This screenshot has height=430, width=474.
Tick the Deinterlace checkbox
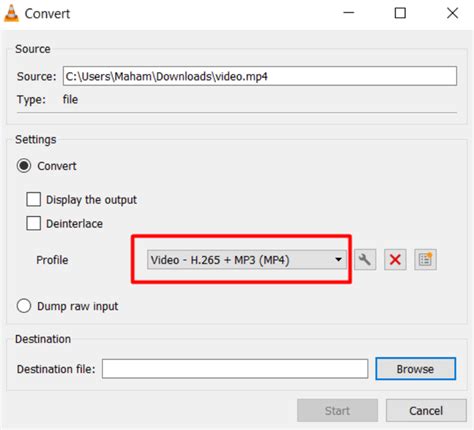[x=34, y=223]
